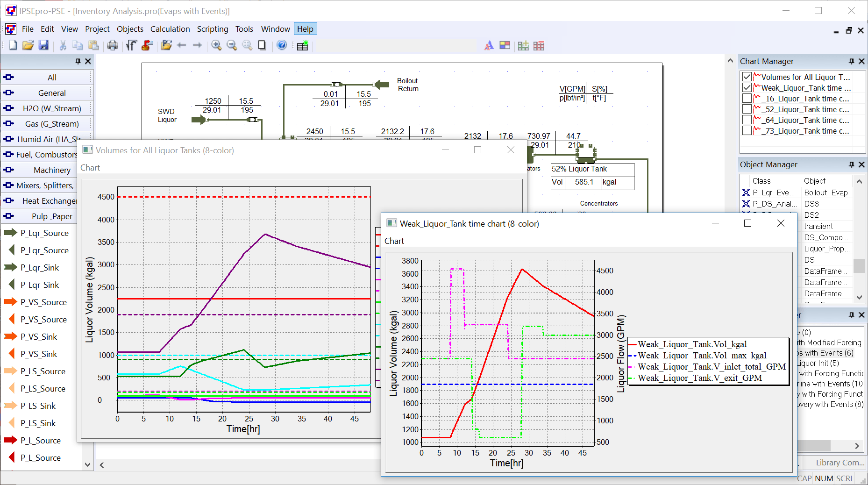Click the Open folder toolbar icon
This screenshot has height=485, width=868.
(x=28, y=45)
